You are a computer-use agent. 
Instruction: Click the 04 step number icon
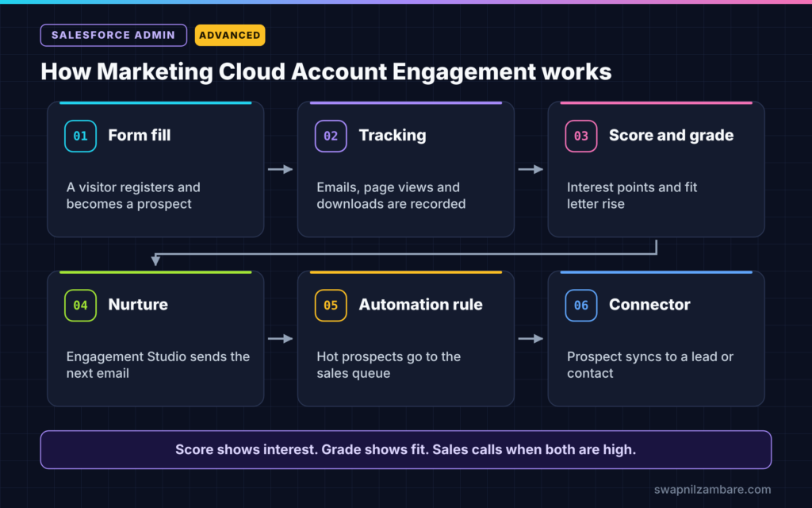pos(80,306)
